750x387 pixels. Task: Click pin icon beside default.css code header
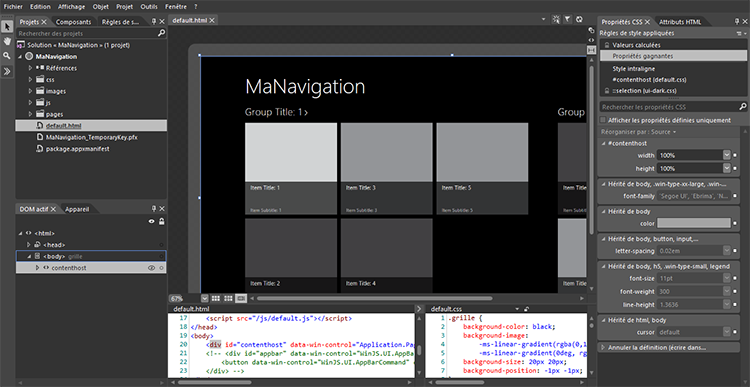[527, 309]
